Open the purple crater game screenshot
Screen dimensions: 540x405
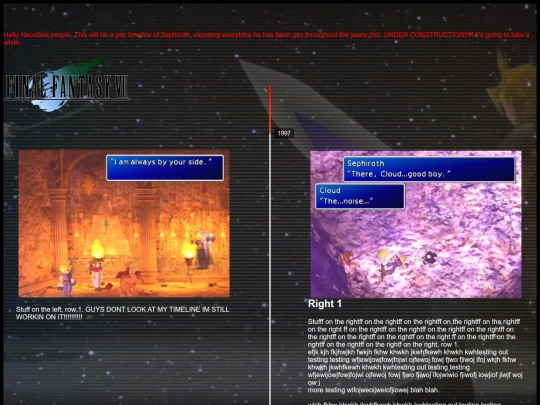pos(416,224)
